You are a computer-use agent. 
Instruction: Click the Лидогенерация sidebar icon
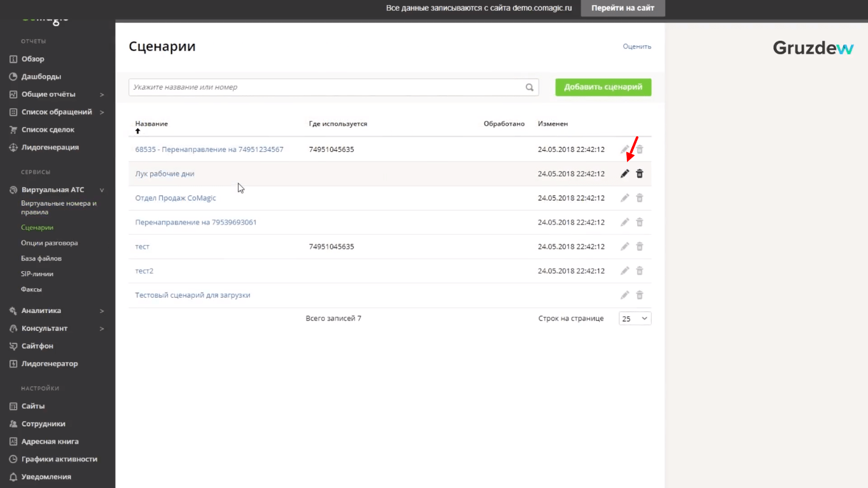coord(13,148)
